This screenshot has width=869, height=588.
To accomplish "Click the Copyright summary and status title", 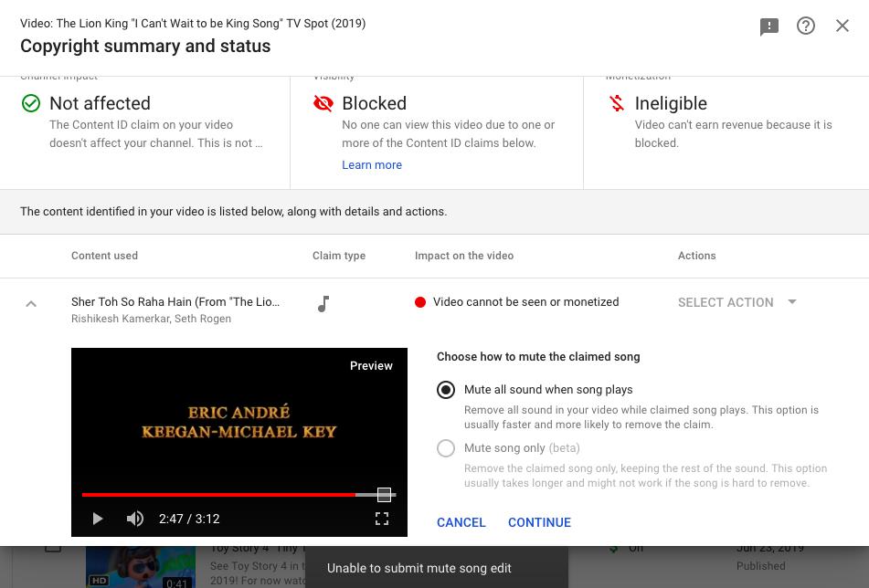I will point(145,46).
